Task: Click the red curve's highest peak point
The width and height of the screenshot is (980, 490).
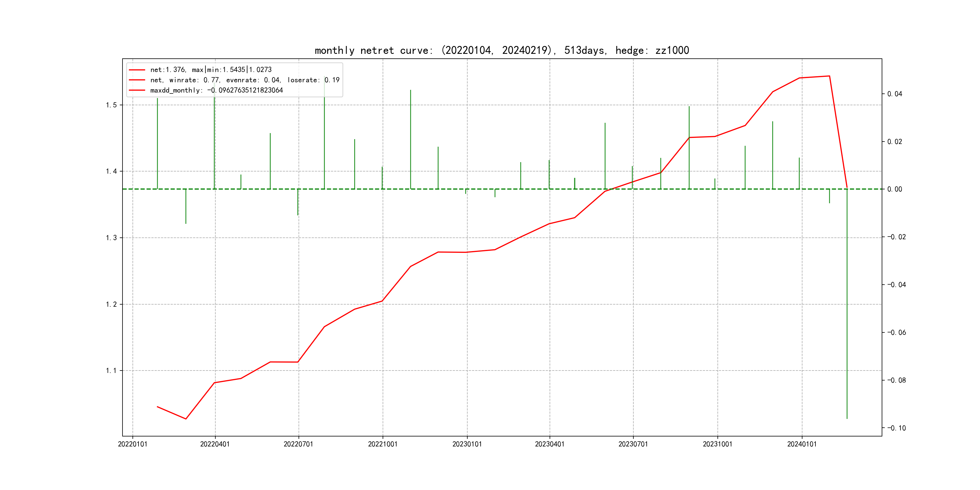Action: [829, 76]
